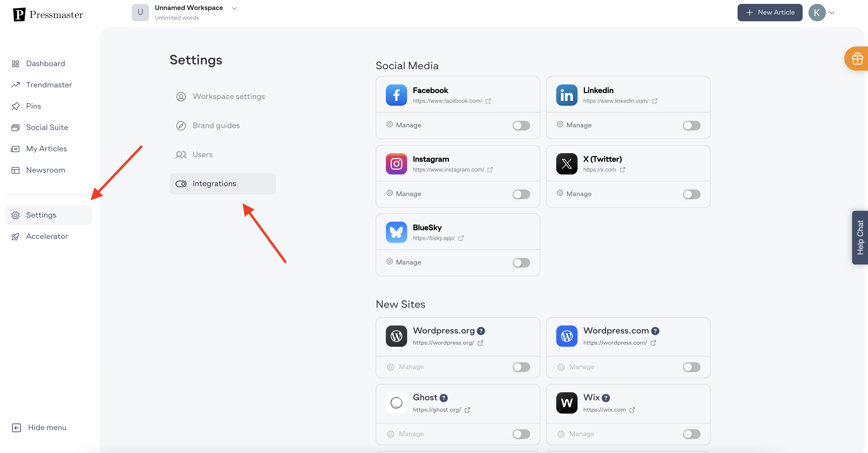
Task: Click the workspace U avatar
Action: point(140,12)
